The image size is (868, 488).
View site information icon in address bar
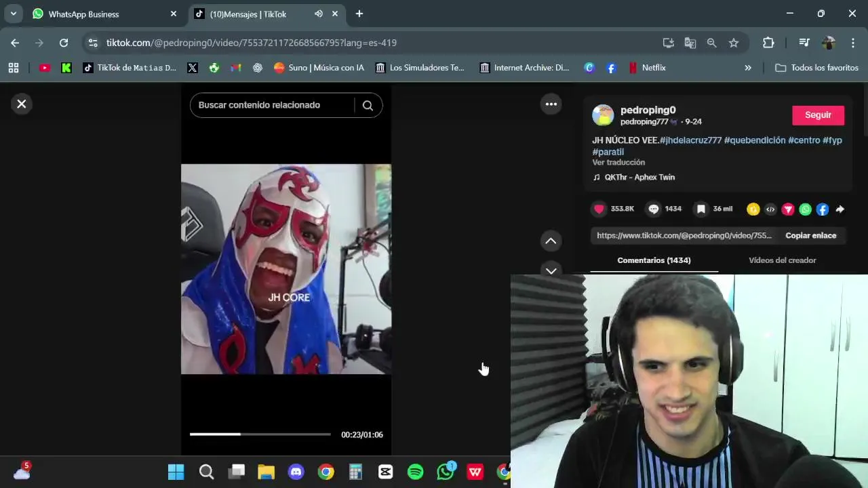[x=93, y=43]
